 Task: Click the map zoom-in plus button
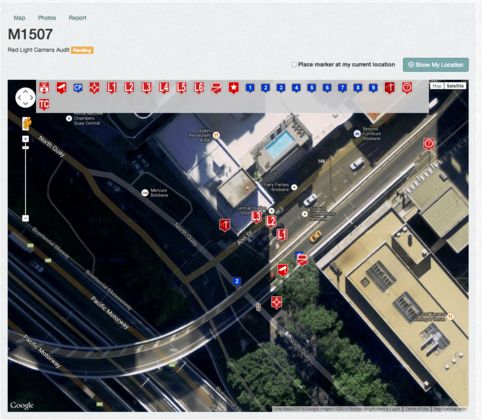[26, 139]
